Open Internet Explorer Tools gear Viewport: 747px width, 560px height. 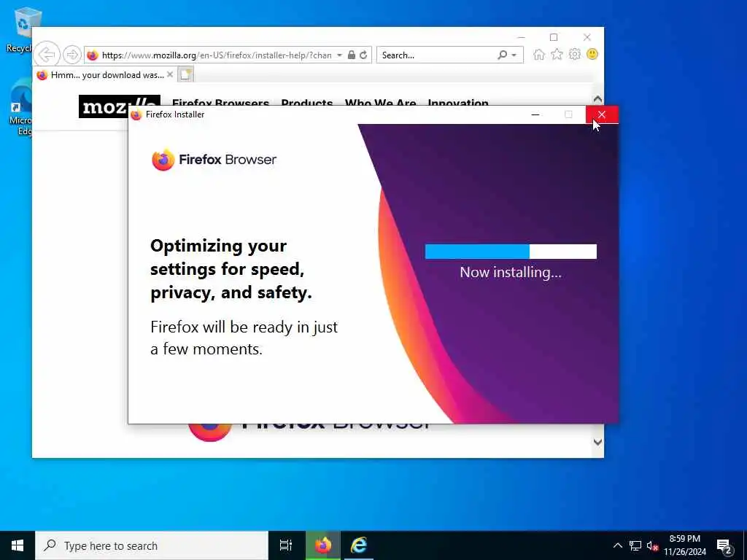click(575, 54)
